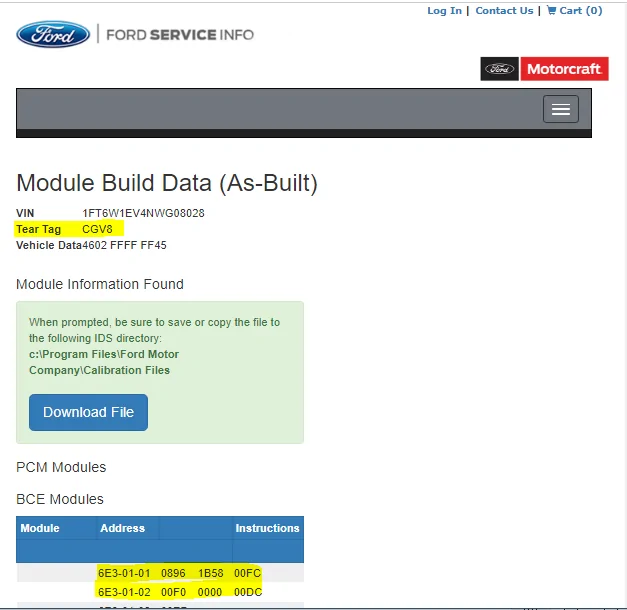Click the Ford oval logo

click(53, 35)
